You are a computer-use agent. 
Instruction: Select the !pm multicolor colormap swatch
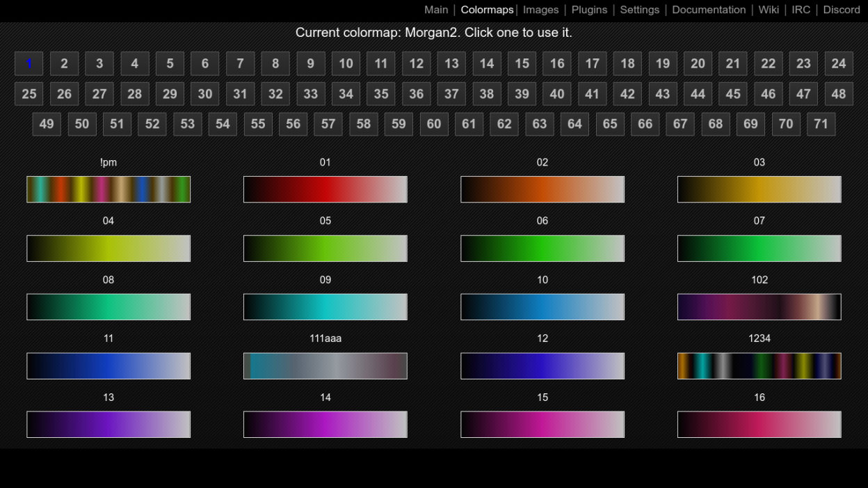pyautogui.click(x=108, y=189)
